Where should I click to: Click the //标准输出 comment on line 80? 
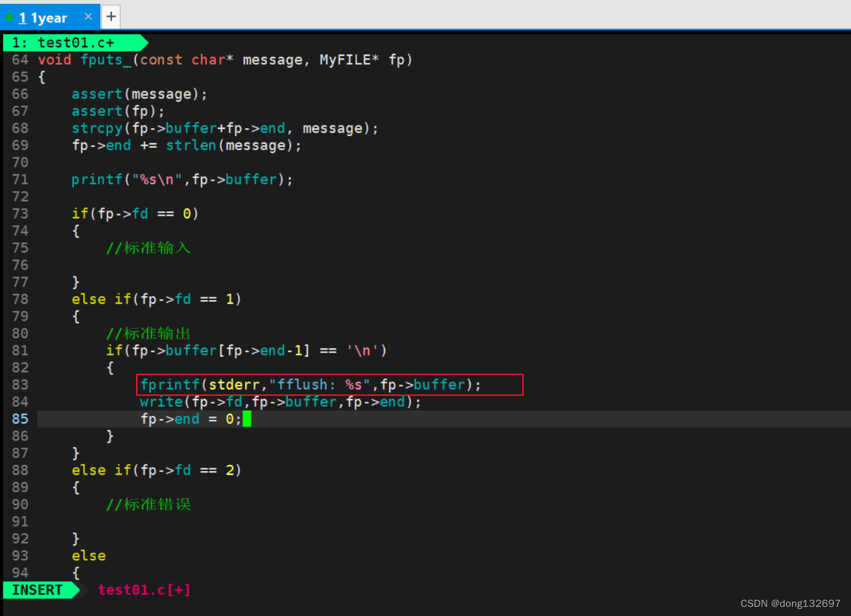148,333
